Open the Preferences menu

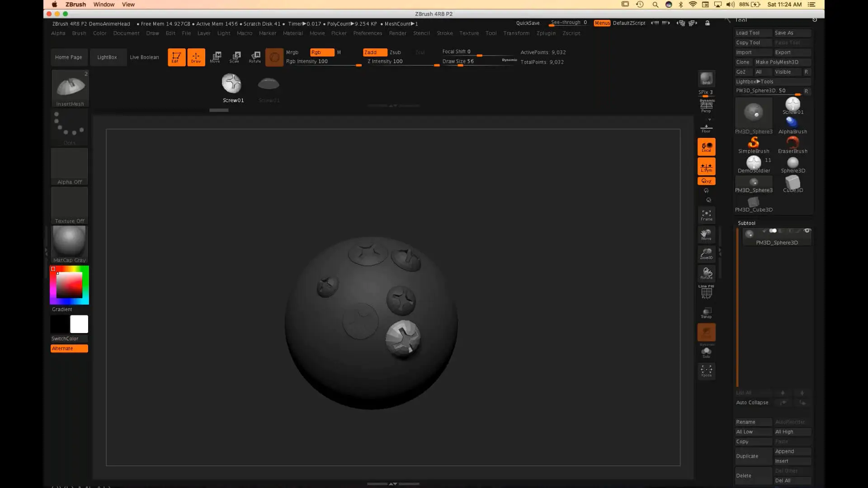(368, 33)
